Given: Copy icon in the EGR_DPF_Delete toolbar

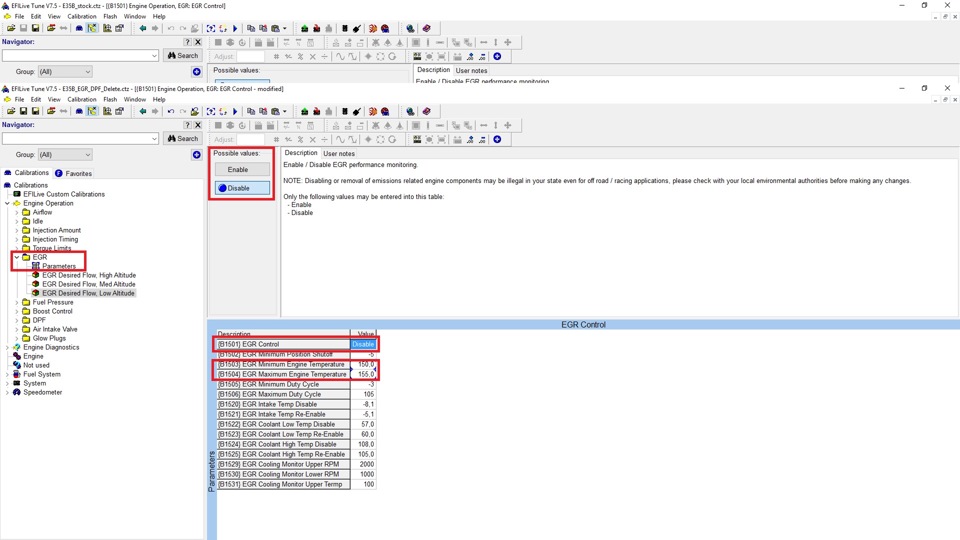Looking at the screenshot, I should (x=251, y=111).
